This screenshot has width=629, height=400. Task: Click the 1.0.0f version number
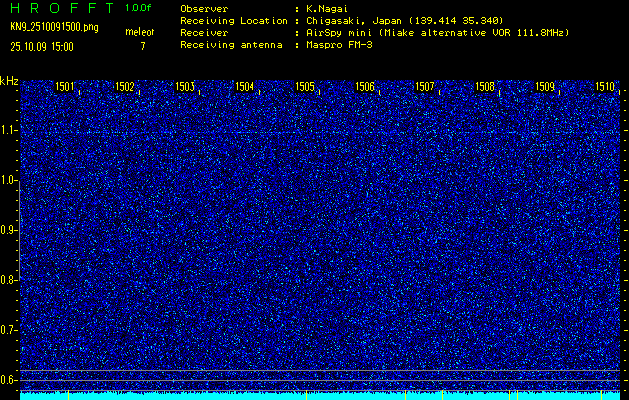[x=139, y=7]
